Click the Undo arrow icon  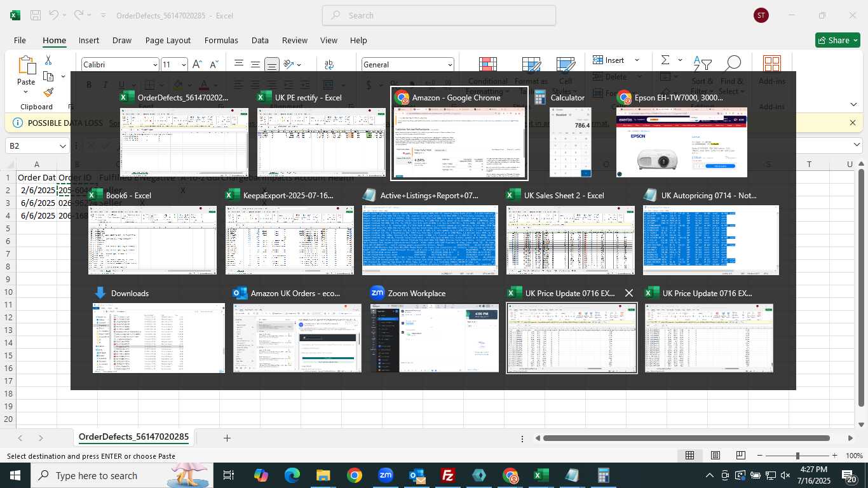54,15
